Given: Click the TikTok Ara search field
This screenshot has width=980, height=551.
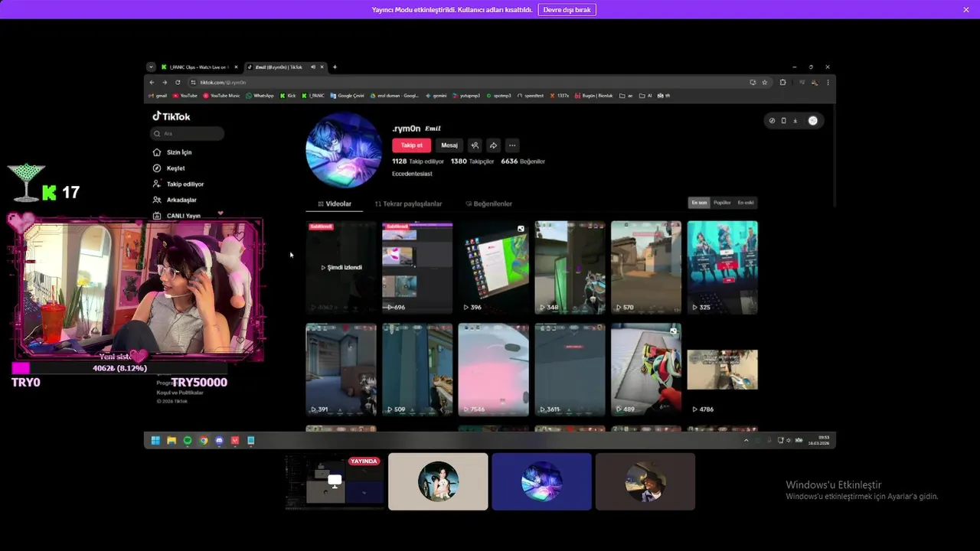Looking at the screenshot, I should 188,134.
